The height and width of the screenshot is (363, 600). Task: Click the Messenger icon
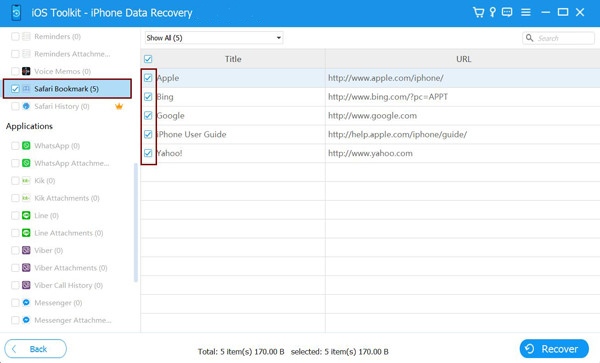[26, 303]
